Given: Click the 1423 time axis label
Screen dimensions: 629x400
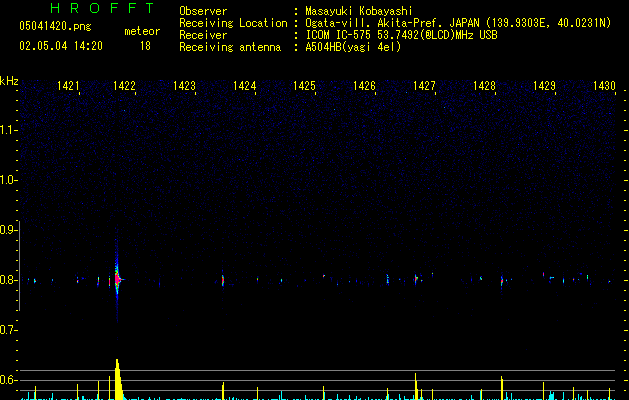Looking at the screenshot, I should [x=184, y=86].
